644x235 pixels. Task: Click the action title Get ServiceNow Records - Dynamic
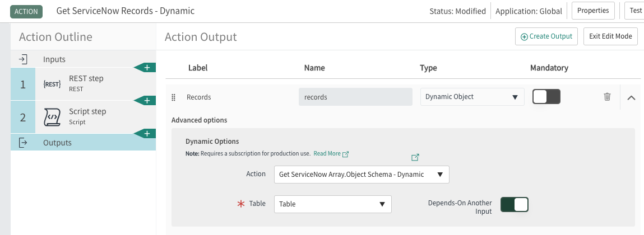coord(125,11)
